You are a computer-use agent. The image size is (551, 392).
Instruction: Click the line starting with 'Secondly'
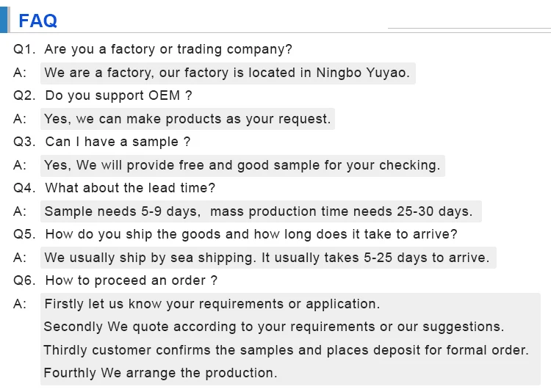click(274, 327)
